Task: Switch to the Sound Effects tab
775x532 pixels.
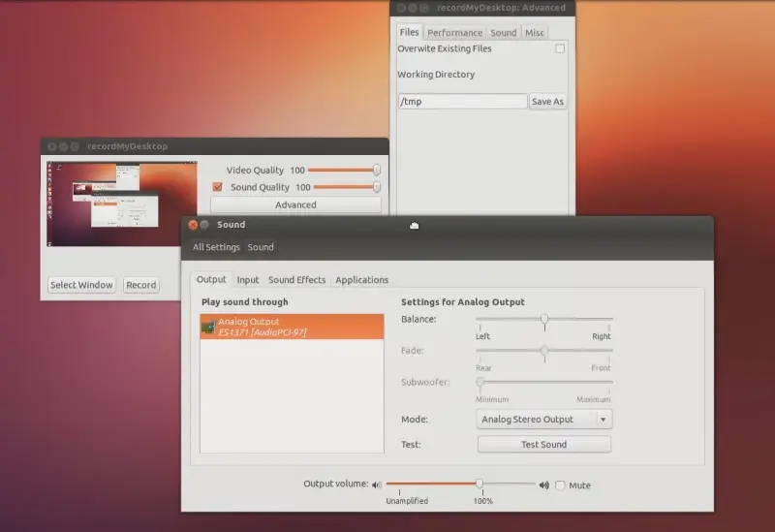Action: [x=296, y=280]
